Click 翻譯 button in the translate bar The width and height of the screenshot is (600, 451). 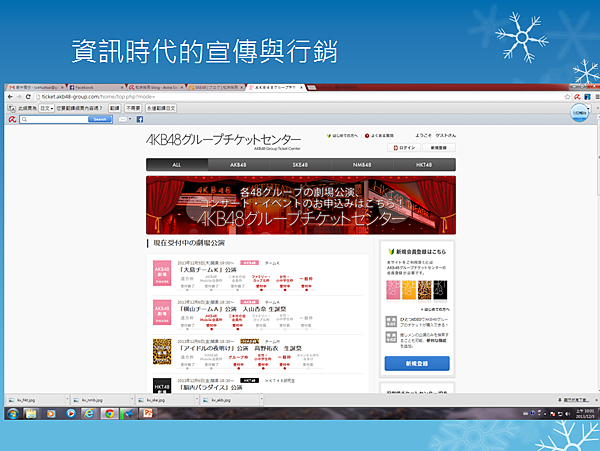point(114,108)
